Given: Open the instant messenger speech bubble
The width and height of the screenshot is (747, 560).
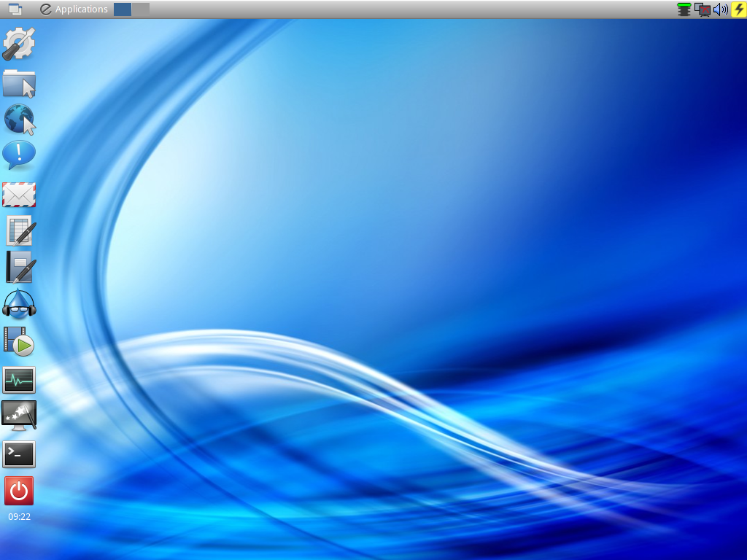Looking at the screenshot, I should tap(19, 155).
